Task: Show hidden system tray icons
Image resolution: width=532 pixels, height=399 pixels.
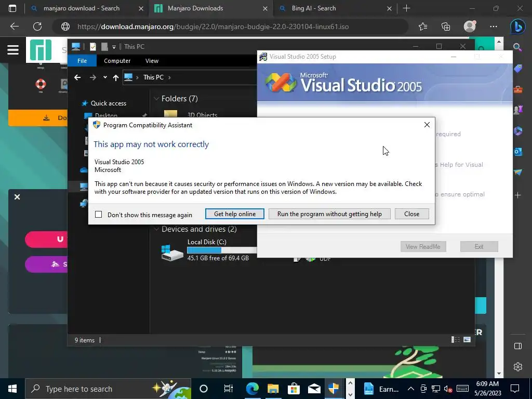Action: [410, 389]
